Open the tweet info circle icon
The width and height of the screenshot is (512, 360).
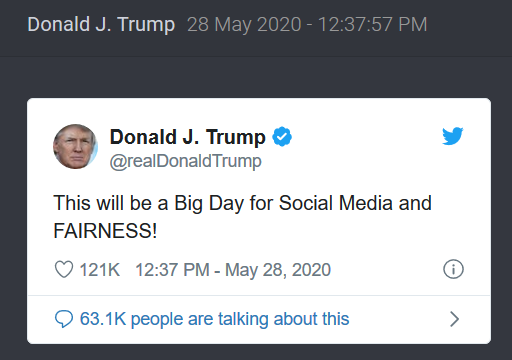click(x=453, y=269)
